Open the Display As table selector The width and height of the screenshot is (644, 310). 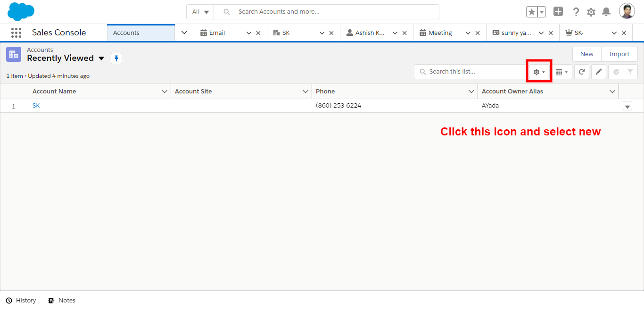561,72
